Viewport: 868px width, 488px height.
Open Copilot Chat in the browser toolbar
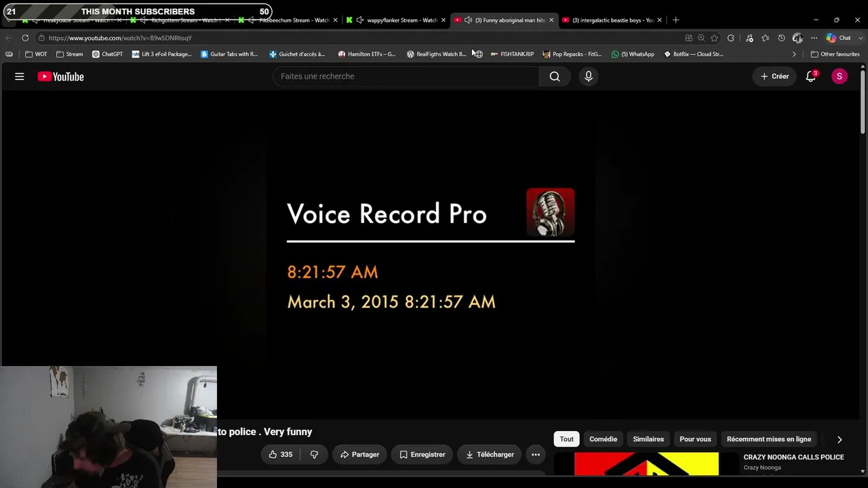(839, 38)
